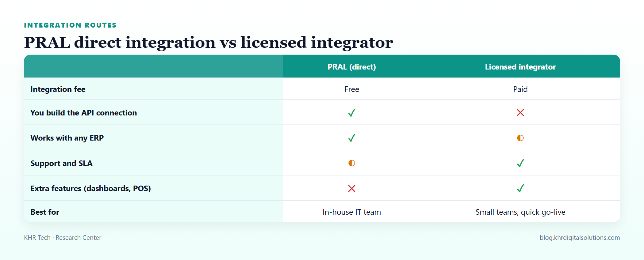Click the orange half-circle in the Support and SLA row
This screenshot has height=260, width=644.
click(x=352, y=163)
